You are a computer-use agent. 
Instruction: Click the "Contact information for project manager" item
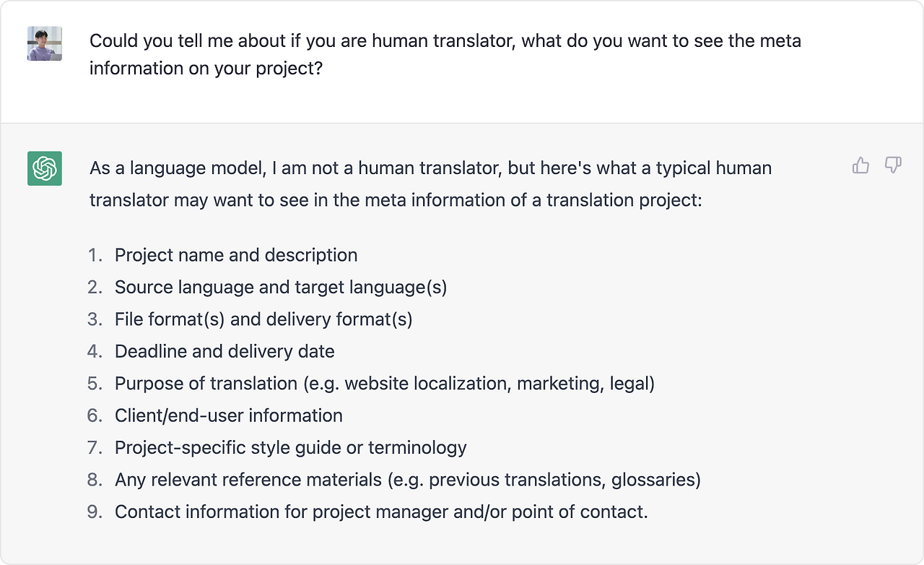point(381,512)
